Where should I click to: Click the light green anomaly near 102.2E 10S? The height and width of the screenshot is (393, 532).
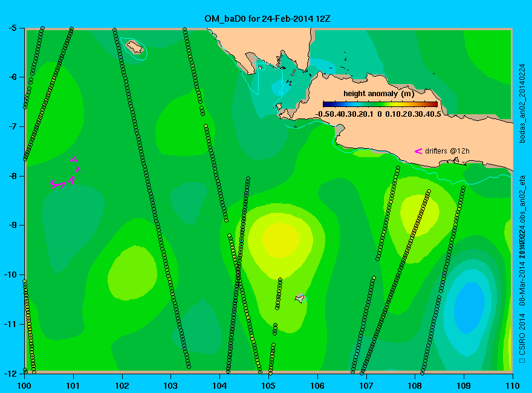click(132, 273)
